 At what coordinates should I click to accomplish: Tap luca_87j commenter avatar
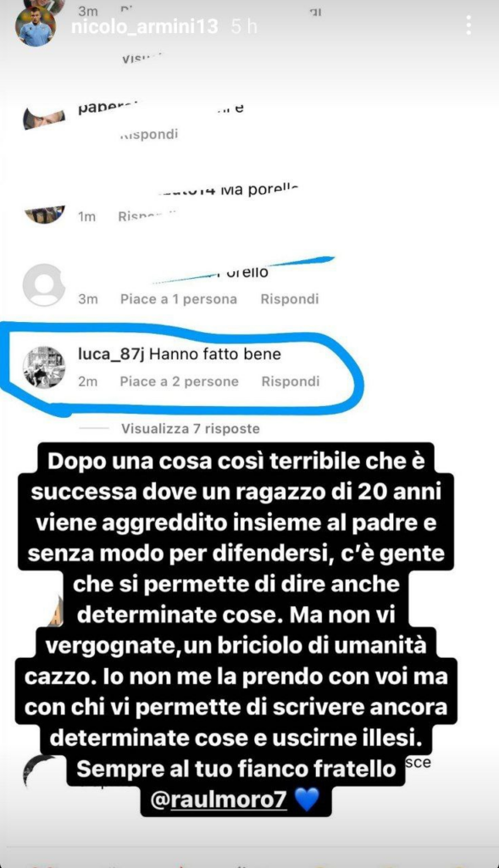[x=44, y=367]
